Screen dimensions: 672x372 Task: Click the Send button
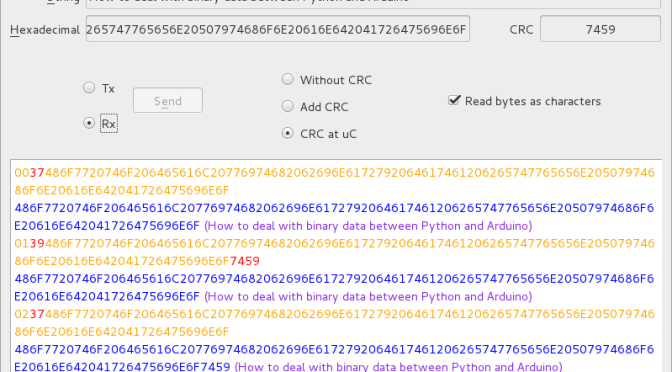(x=168, y=101)
